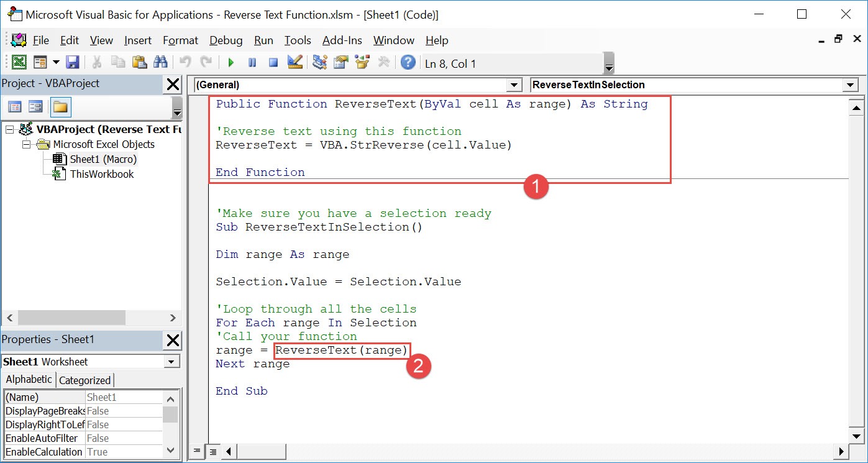Click Properties list scroll down arrow

pyautogui.click(x=170, y=450)
